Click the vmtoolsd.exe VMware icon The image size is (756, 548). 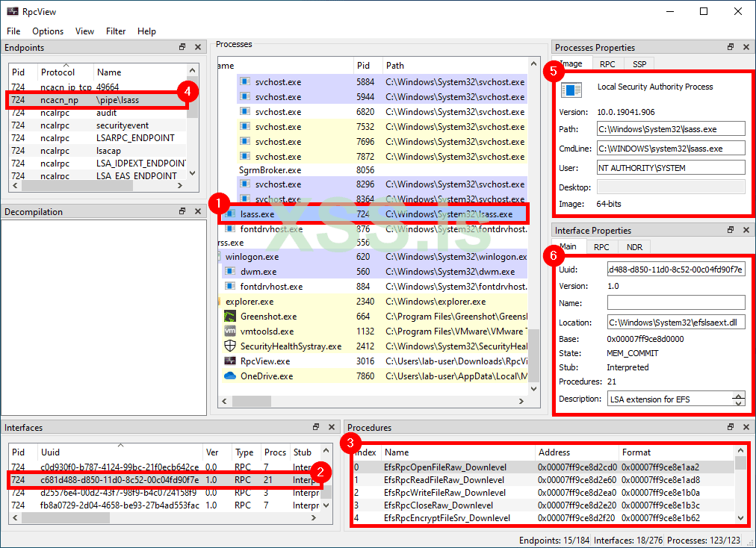230,331
